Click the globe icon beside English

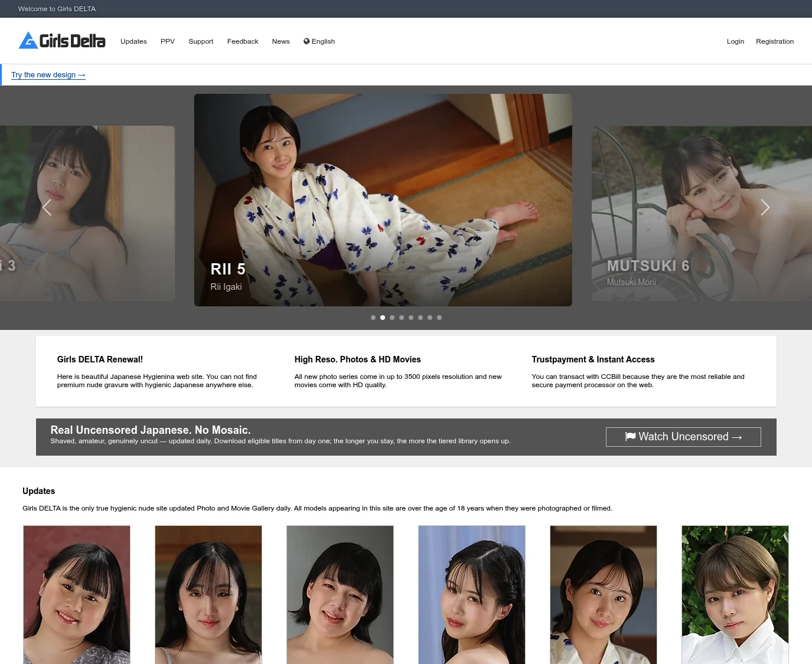point(306,41)
